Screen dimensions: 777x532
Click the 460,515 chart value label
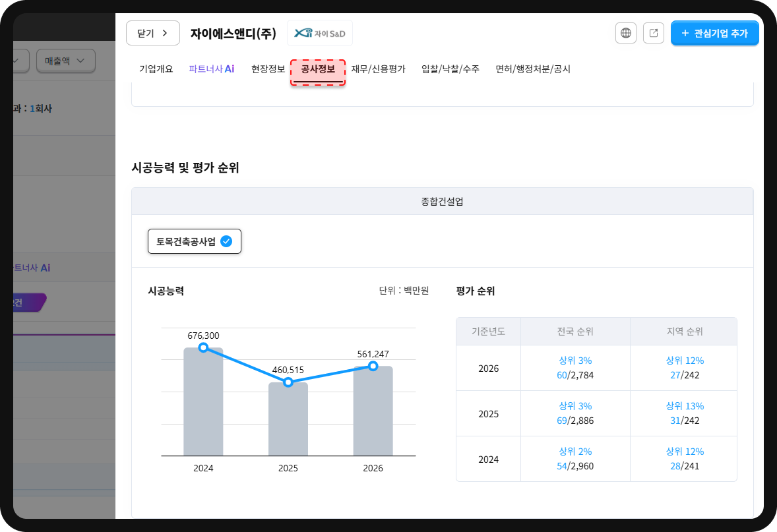coord(288,370)
